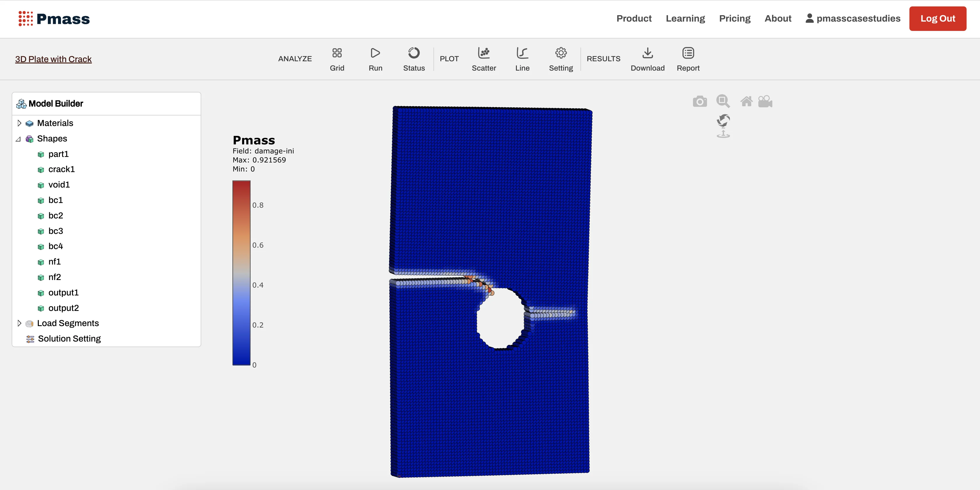Click the Pmass dotted logo
Screen dimensions: 980x490
tap(25, 19)
